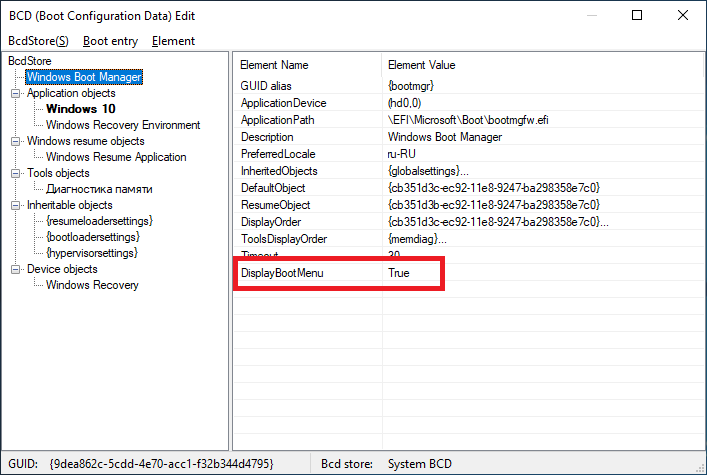707x475 pixels.
Task: Click the bootmgfw.efi path value
Action: pos(468,120)
